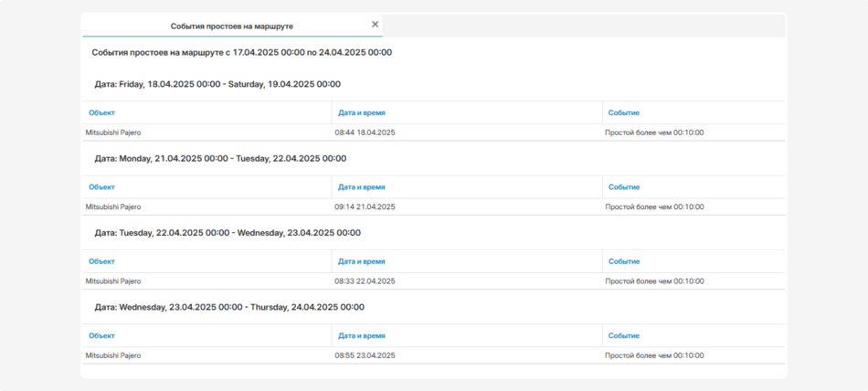This screenshot has width=868, height=391.
Task: Sort by Объект in the Monday 21.04.2025 table
Action: pyautogui.click(x=101, y=187)
